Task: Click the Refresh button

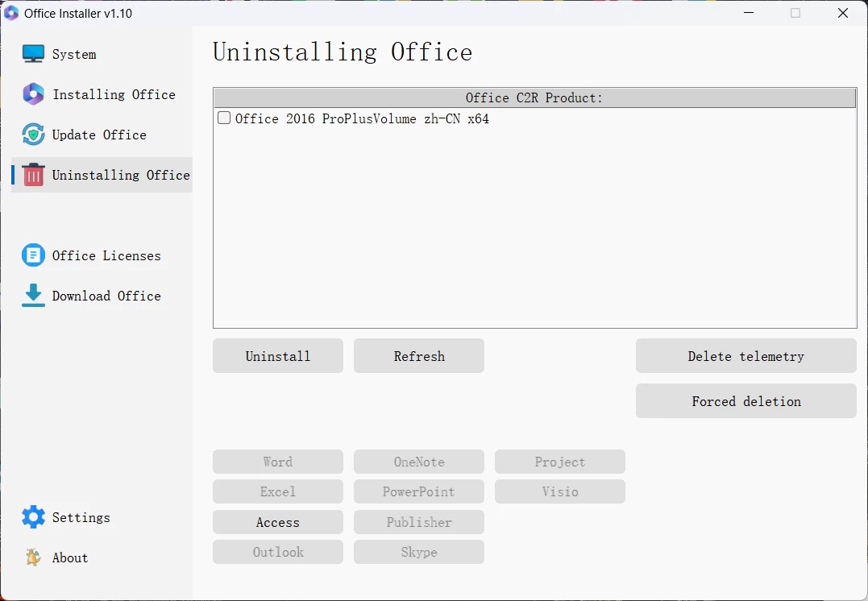Action: (x=419, y=356)
